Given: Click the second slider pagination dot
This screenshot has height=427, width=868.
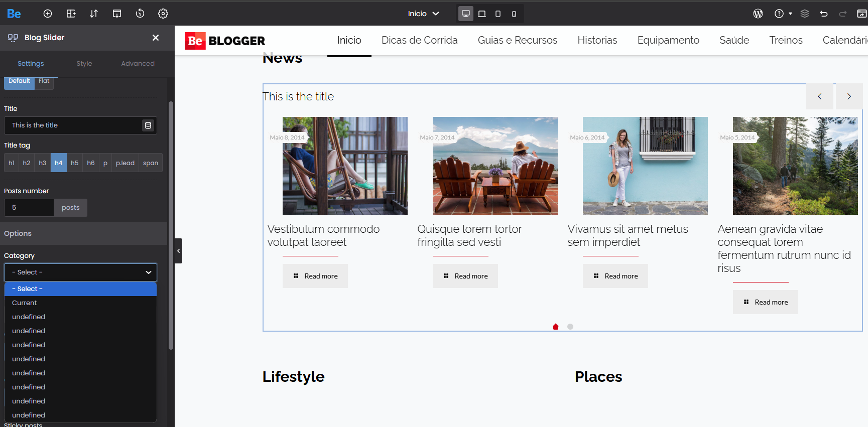Looking at the screenshot, I should tap(570, 327).
